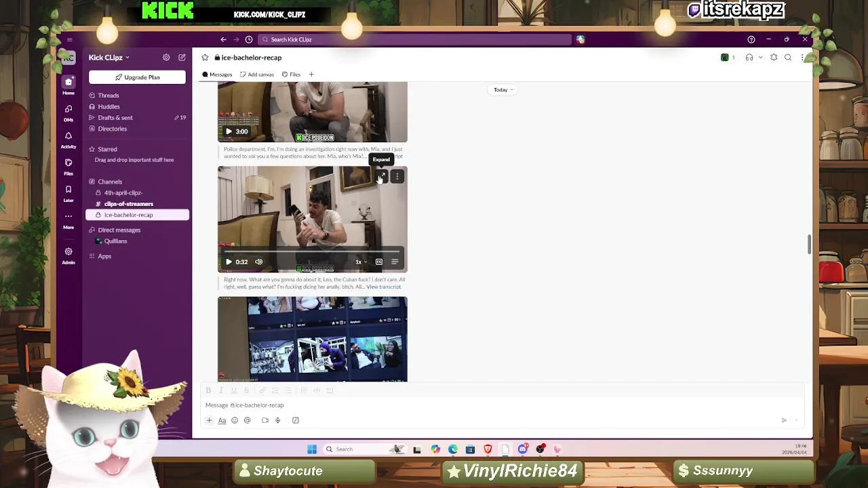
Task: Open playback speed 1x dropdown
Action: point(361,262)
